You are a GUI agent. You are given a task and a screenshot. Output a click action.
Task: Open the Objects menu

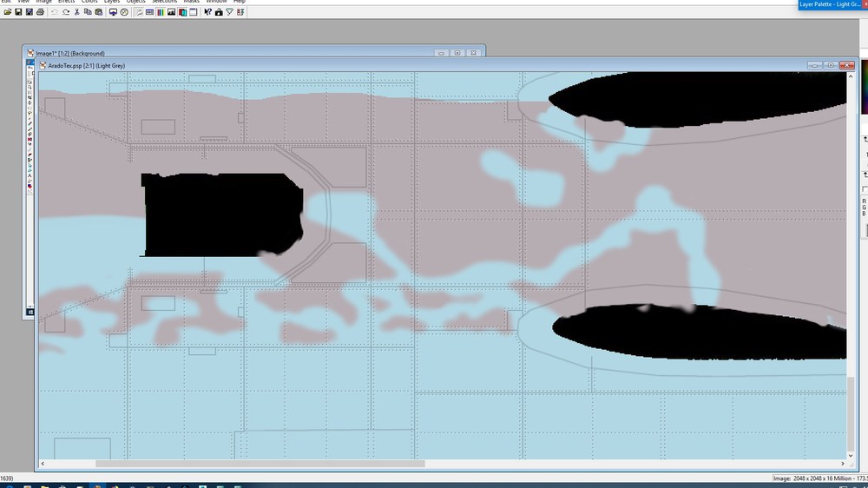(x=135, y=2)
